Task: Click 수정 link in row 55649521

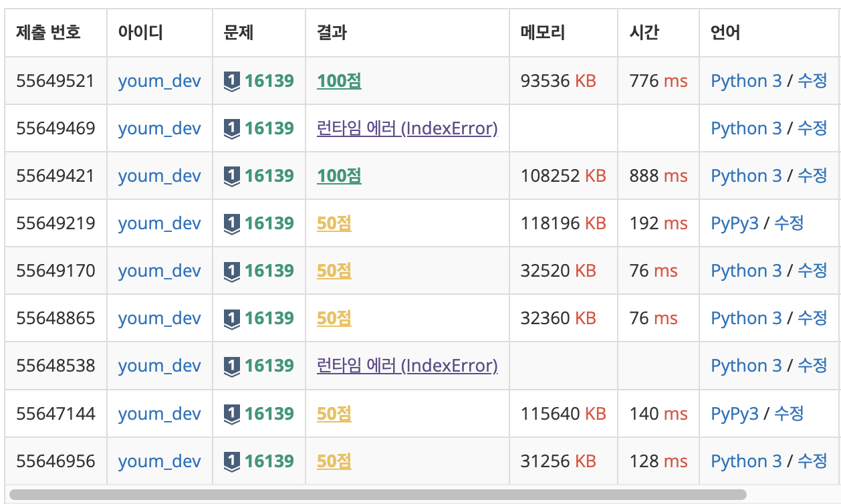Action: click(x=813, y=81)
